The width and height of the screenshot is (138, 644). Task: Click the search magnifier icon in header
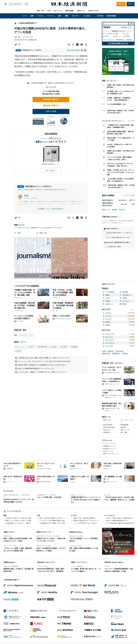click(x=26, y=4)
